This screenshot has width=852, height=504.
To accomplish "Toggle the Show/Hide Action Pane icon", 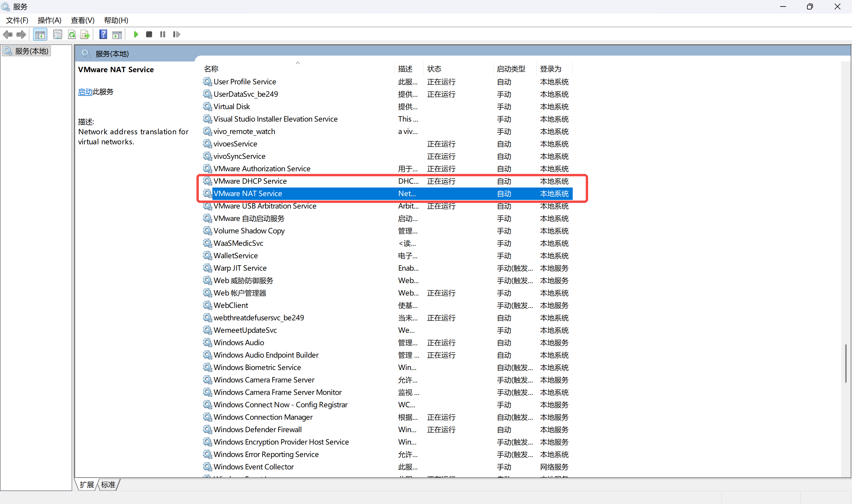I will (x=117, y=34).
